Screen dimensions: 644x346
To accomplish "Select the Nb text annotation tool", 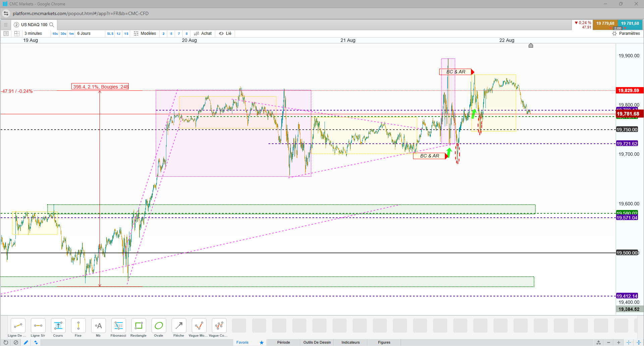I will point(99,326).
